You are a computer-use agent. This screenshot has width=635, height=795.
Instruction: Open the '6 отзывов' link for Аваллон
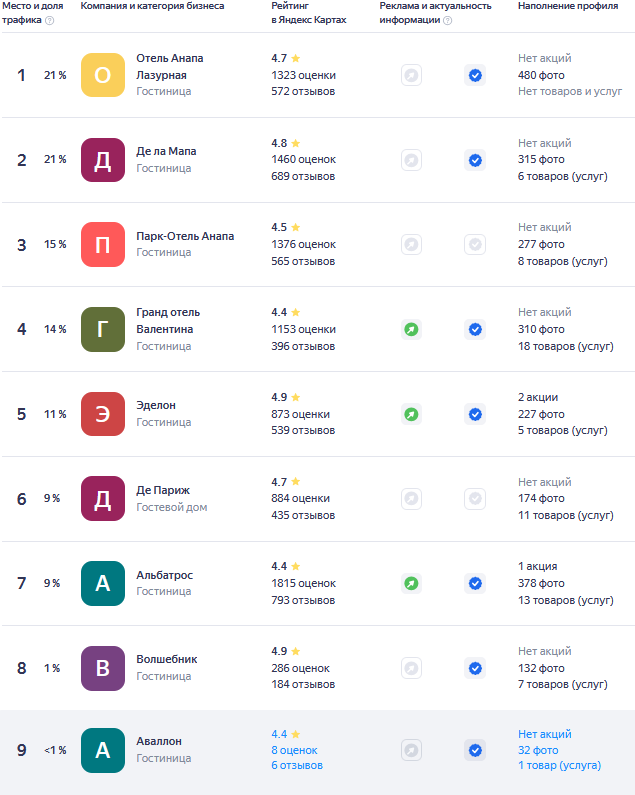coord(297,766)
